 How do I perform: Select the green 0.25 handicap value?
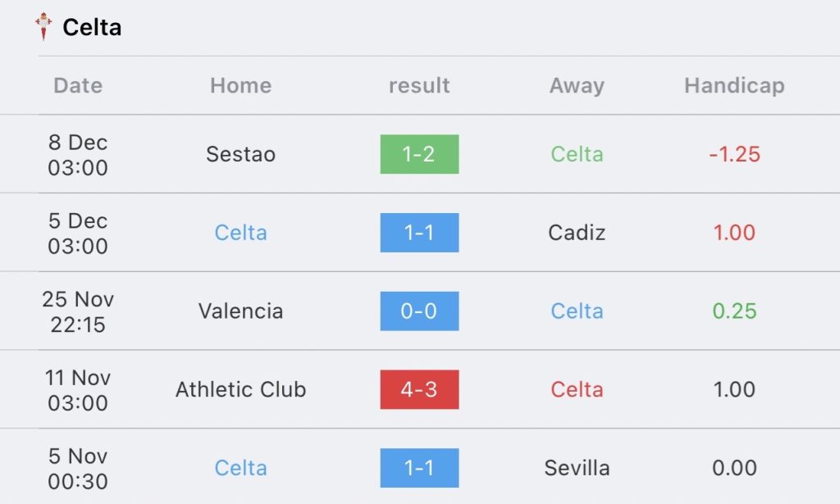[734, 311]
